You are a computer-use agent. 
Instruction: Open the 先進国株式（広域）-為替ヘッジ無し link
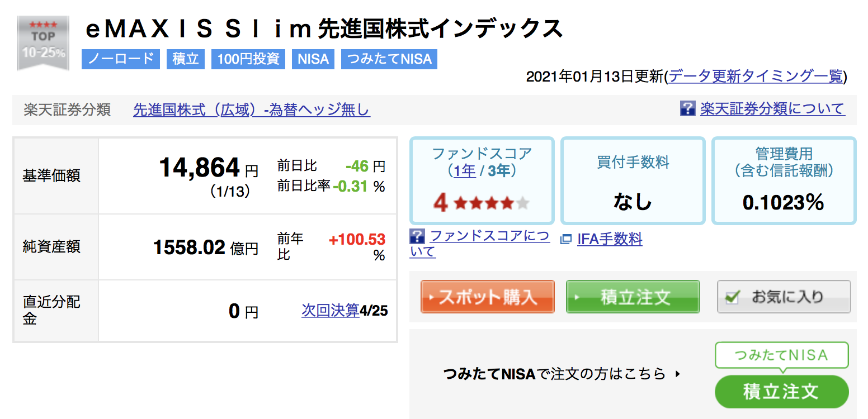pos(252,109)
